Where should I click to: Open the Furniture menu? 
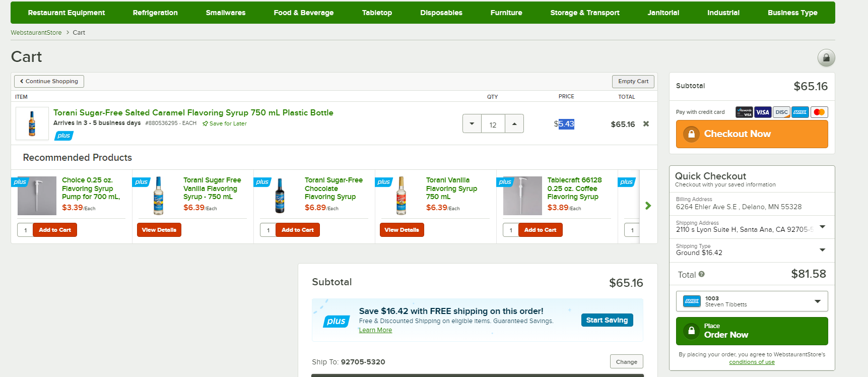(x=506, y=13)
